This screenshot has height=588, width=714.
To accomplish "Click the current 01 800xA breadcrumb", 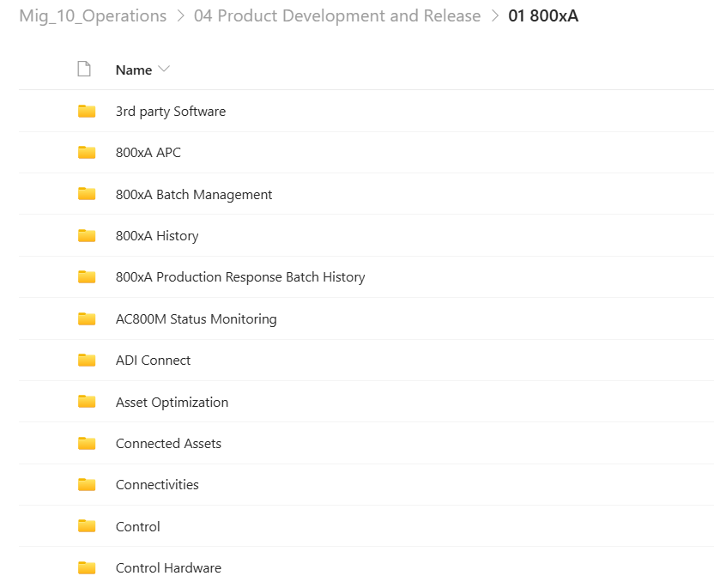I will point(543,16).
